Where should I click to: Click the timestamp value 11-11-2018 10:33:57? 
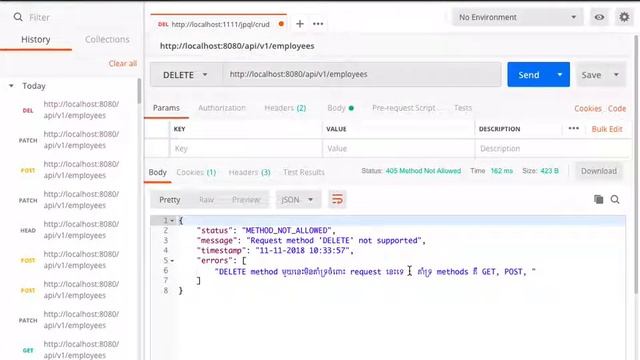click(302, 250)
